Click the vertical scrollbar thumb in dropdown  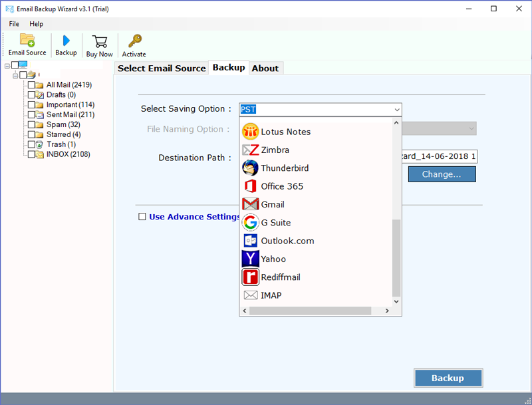[396, 258]
